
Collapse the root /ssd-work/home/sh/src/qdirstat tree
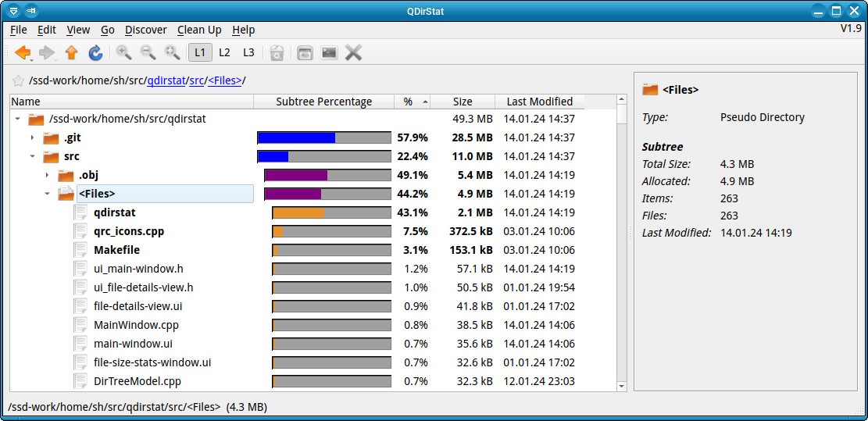click(x=18, y=119)
